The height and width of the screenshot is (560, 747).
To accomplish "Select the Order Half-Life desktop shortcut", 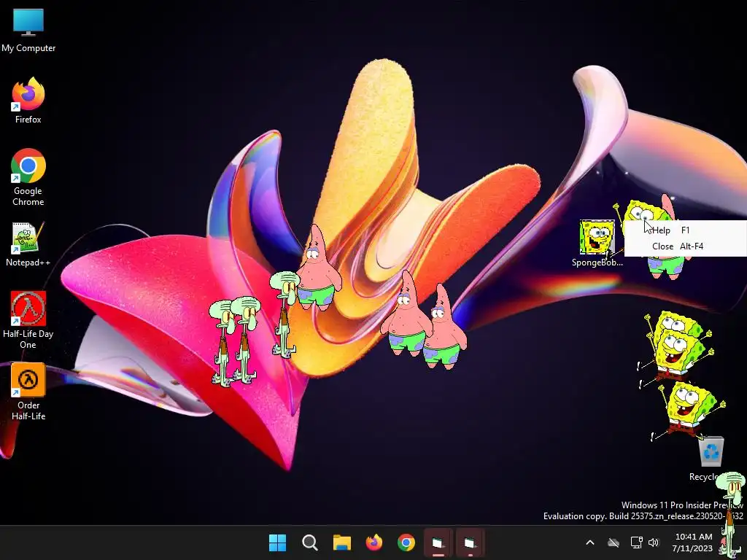I will point(28,392).
